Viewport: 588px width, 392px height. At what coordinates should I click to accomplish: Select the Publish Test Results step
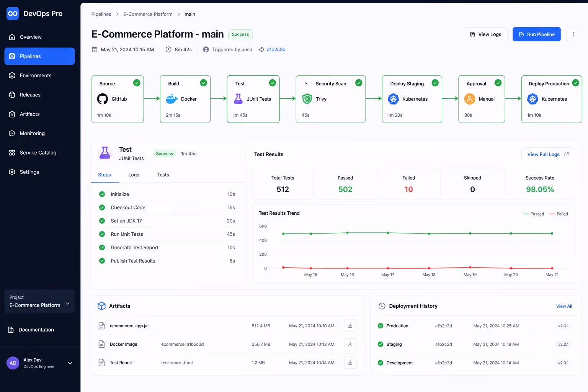click(x=167, y=261)
